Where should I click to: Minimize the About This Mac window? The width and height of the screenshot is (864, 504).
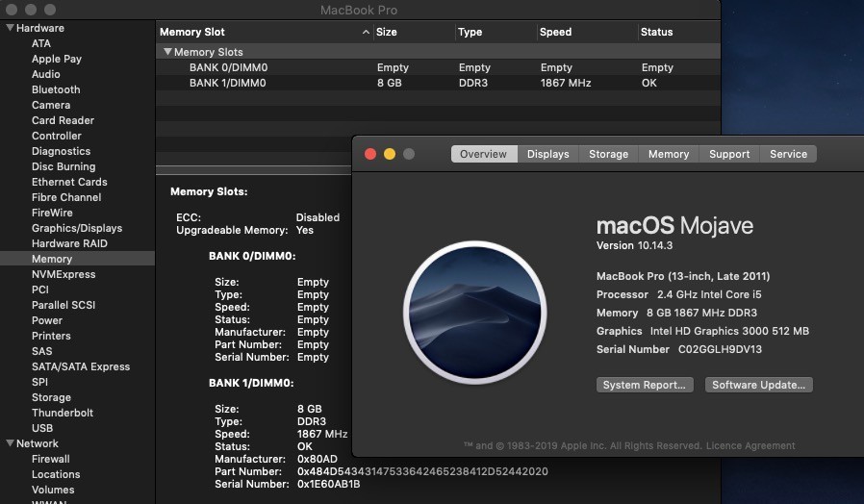(390, 154)
